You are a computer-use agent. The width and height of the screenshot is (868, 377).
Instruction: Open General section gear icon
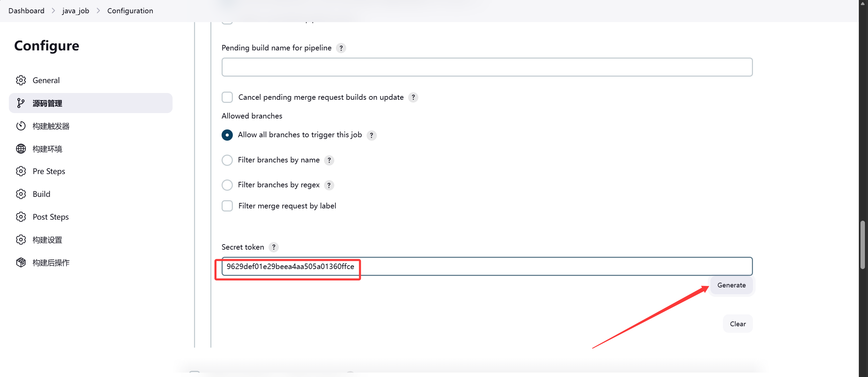tap(21, 80)
